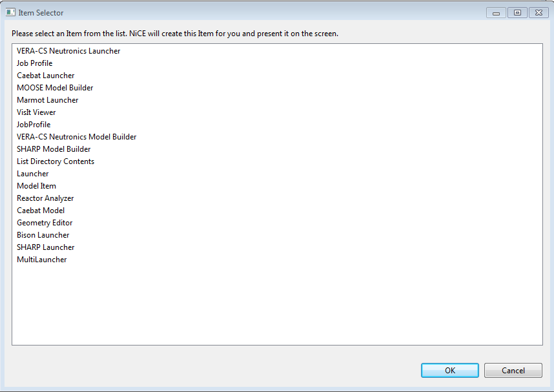The width and height of the screenshot is (554, 392).
Task: Choose List Directory Contents item
Action: click(x=56, y=161)
